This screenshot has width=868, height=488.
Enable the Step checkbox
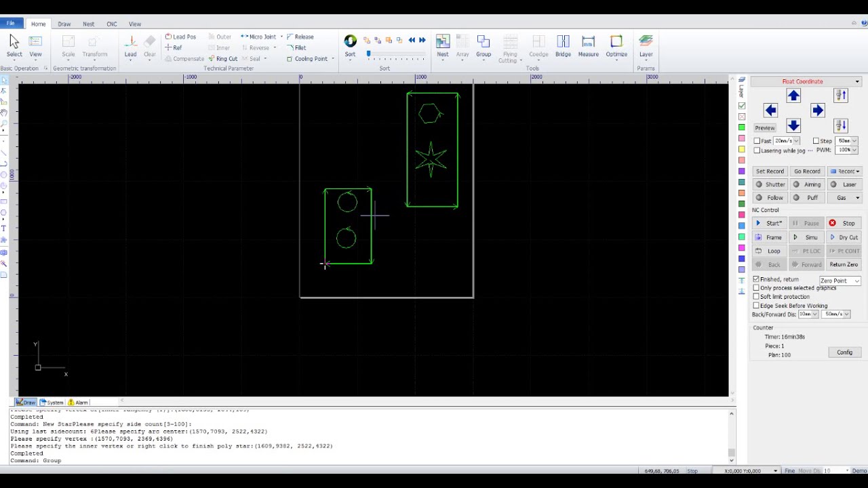click(816, 141)
